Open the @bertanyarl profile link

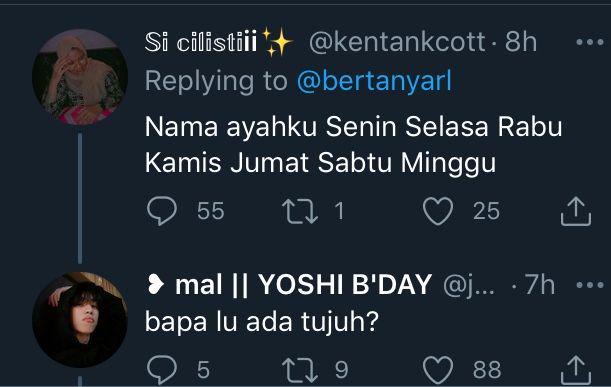click(374, 81)
